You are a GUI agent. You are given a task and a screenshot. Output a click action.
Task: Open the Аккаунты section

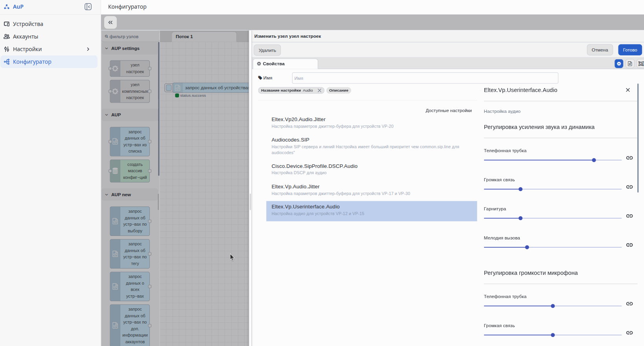pyautogui.click(x=49, y=37)
